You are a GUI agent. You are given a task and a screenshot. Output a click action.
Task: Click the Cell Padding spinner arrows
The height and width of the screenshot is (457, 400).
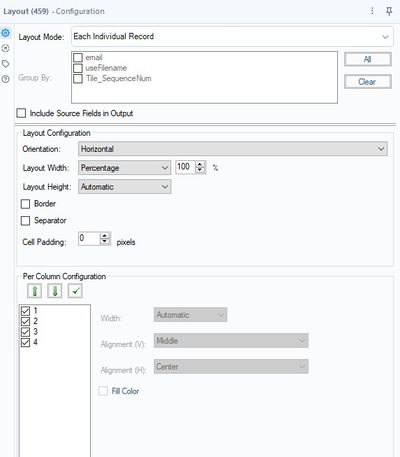(105, 239)
